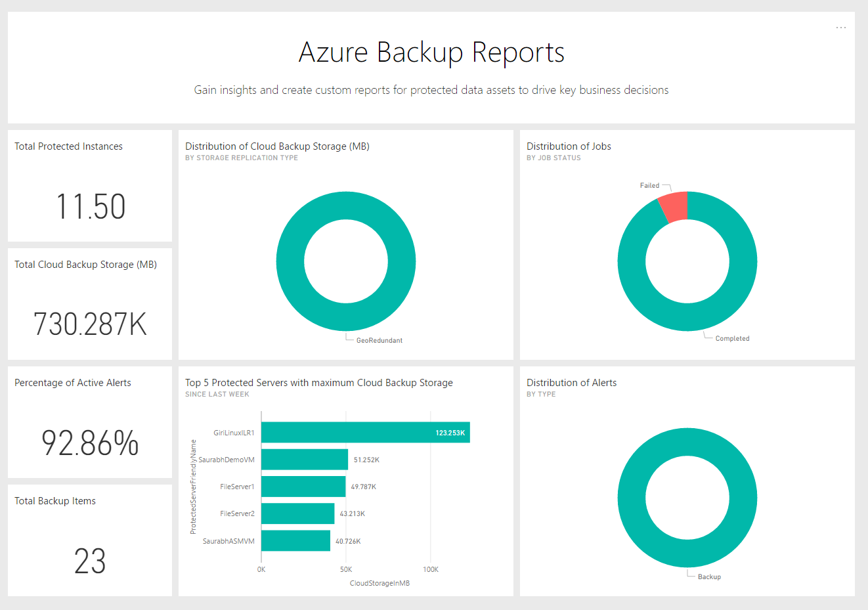Click the BY STORAGE REPLICATION TYPE subtitle
This screenshot has width=868, height=610.
pos(242,158)
